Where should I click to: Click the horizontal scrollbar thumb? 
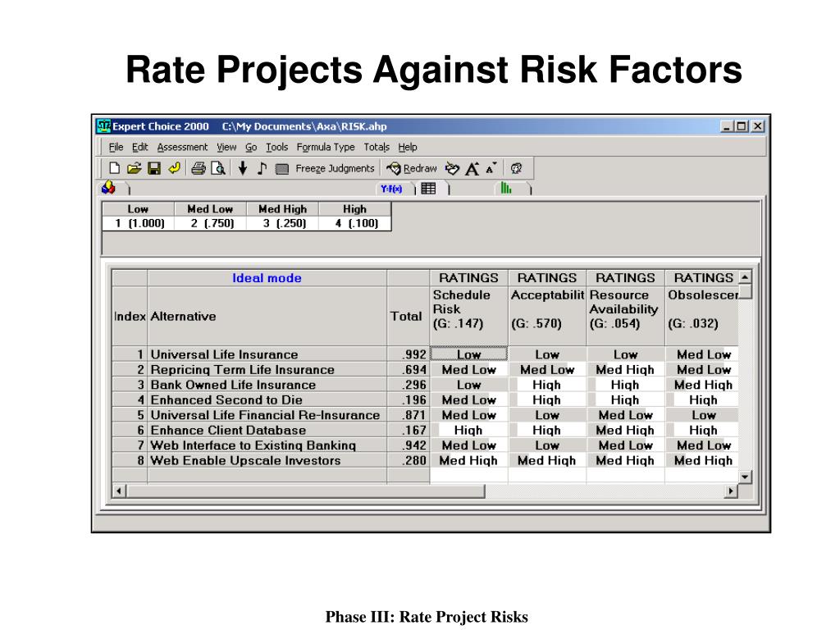point(305,491)
